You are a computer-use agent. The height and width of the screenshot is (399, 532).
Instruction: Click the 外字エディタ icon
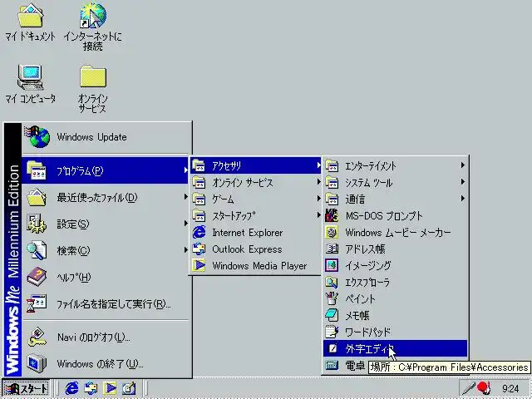coord(332,348)
